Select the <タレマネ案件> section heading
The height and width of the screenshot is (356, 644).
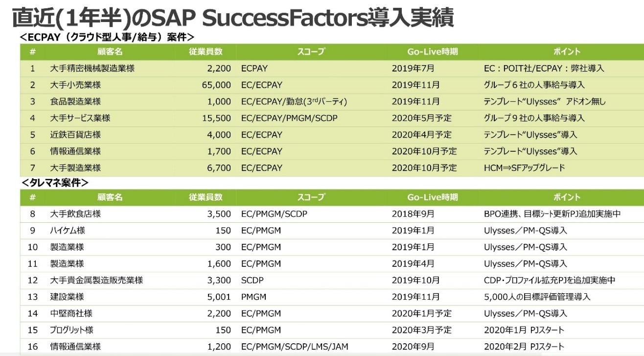coord(55,183)
